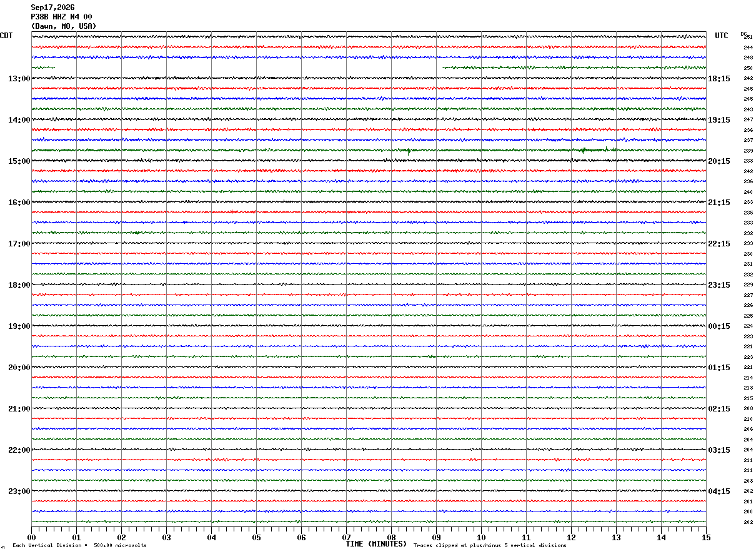Select the CDT timezone label

coord(6,36)
